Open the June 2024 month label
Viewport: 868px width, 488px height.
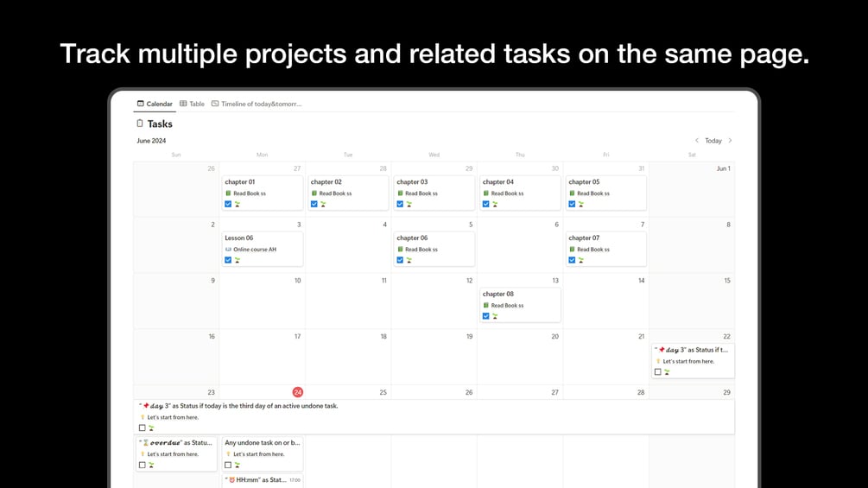point(151,141)
